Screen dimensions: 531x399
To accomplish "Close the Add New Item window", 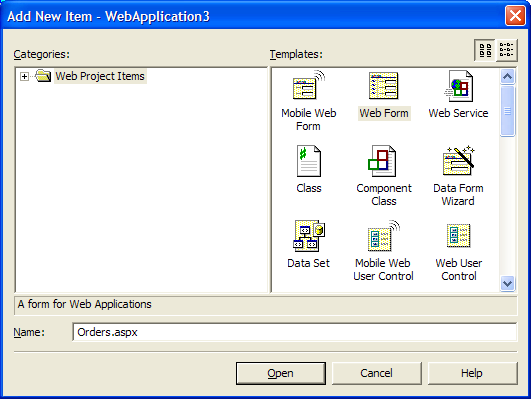I will [515, 16].
